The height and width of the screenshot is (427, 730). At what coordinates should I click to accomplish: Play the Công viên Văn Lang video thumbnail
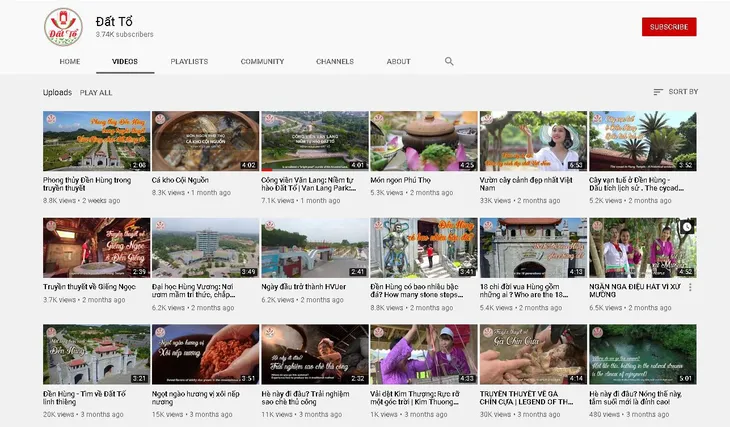click(x=315, y=141)
